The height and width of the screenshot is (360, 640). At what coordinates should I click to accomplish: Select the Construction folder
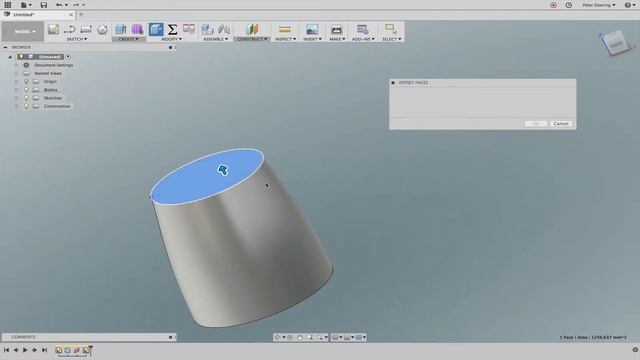tap(57, 106)
